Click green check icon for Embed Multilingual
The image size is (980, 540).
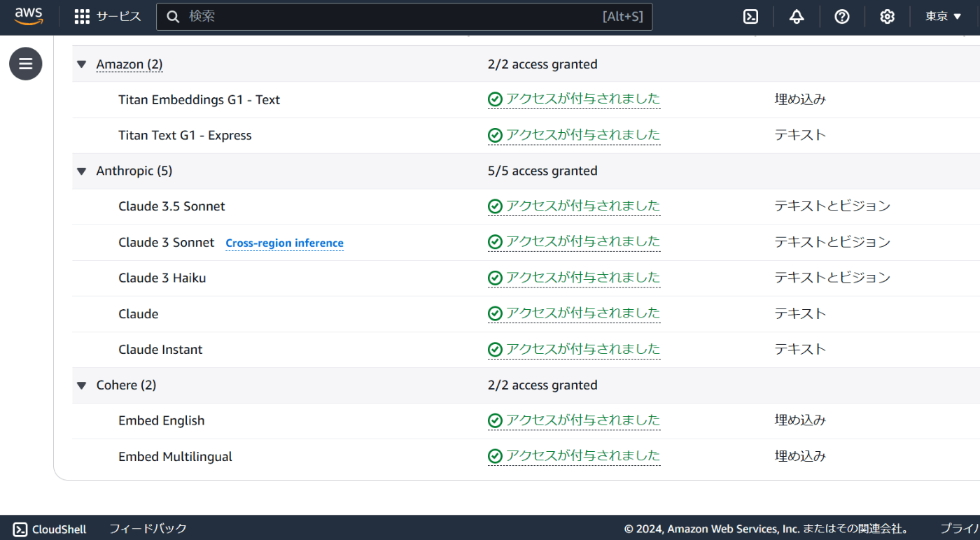pos(495,456)
